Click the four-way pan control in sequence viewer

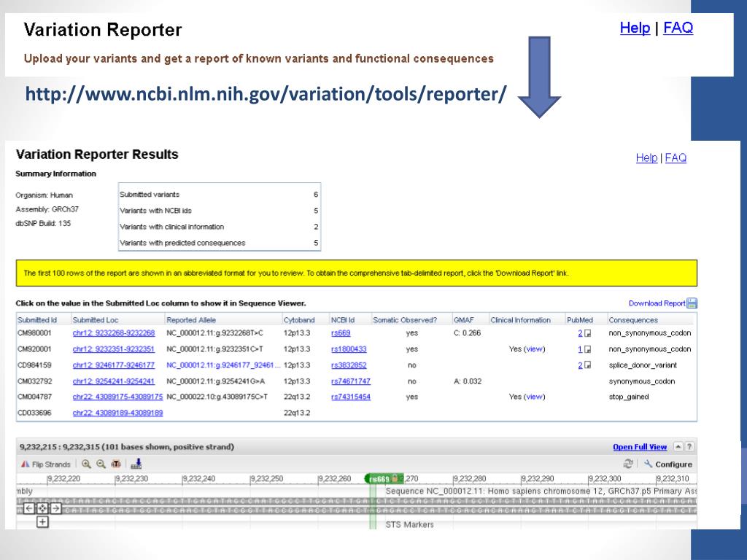tap(42, 508)
